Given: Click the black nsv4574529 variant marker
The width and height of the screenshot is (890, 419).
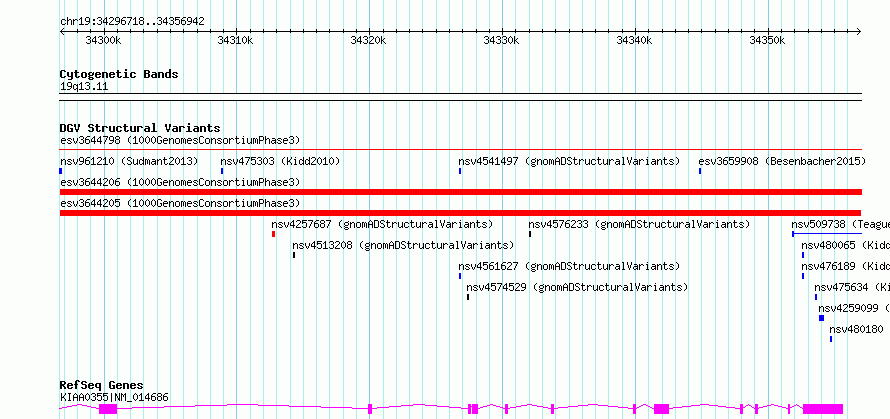Looking at the screenshot, I should point(468,297).
